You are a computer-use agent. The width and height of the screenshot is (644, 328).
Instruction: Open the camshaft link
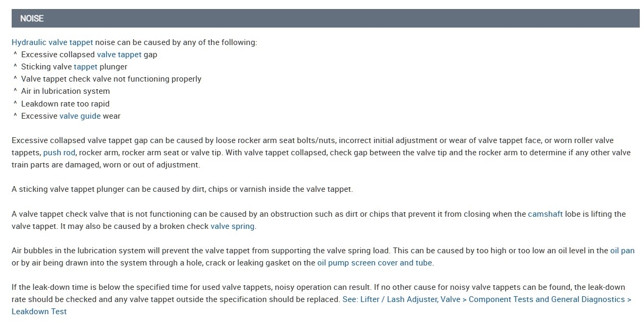pyautogui.click(x=545, y=214)
